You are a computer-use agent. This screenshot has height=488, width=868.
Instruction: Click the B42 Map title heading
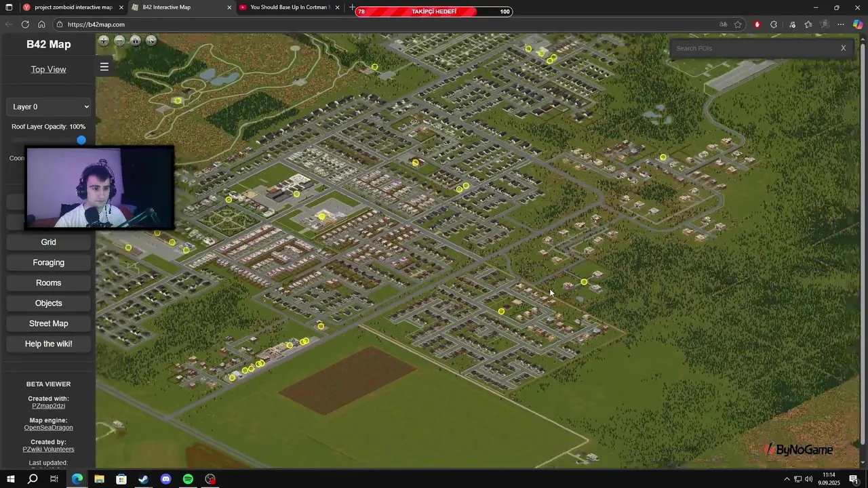pyautogui.click(x=48, y=44)
